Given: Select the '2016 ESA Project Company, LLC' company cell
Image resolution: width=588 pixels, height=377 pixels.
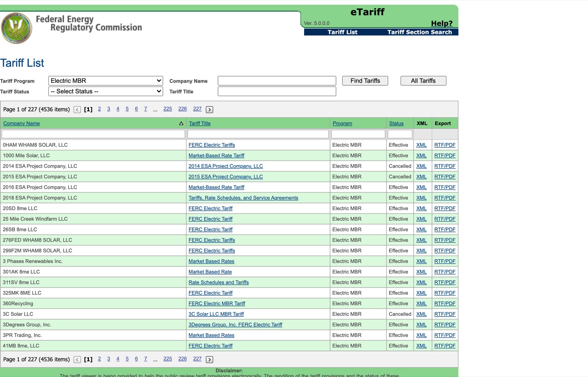Looking at the screenshot, I should pyautogui.click(x=93, y=187).
